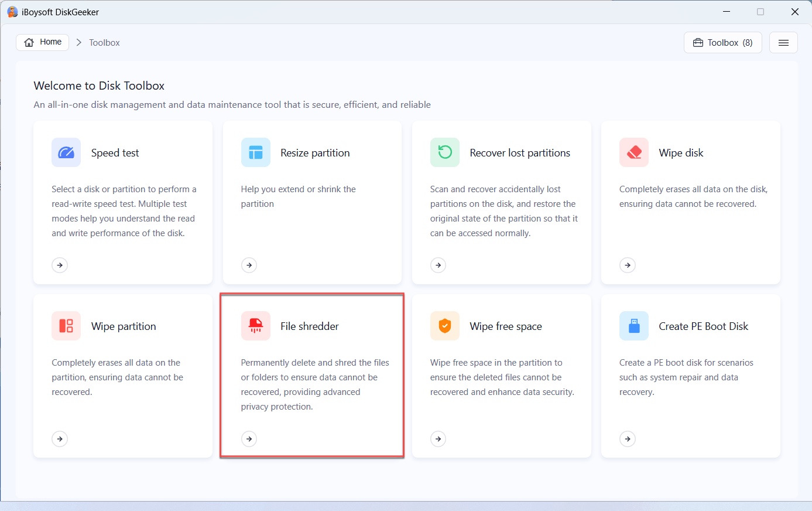This screenshot has height=511, width=812.
Task: Click the Recover lost partitions title
Action: pos(520,153)
